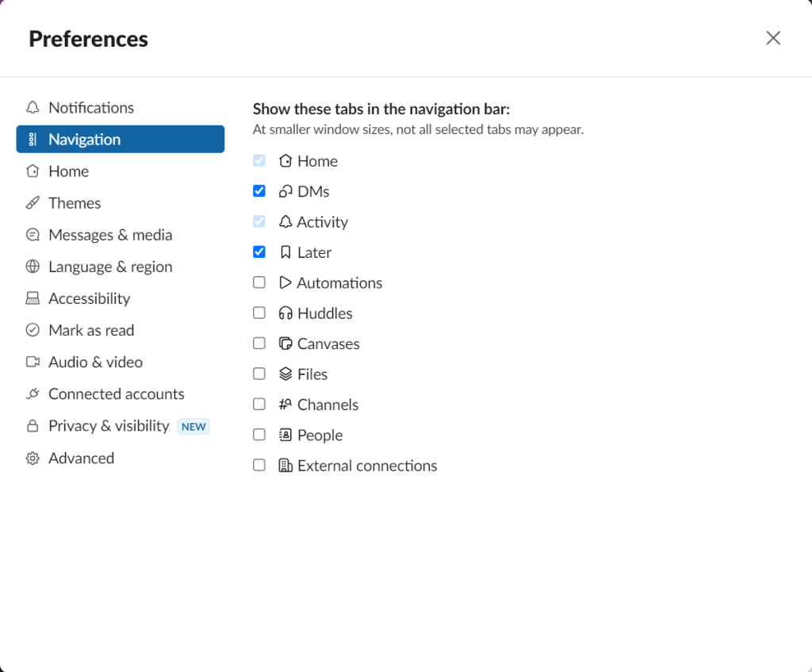
Task: Click the keyboard icon beside Accessibility
Action: pyautogui.click(x=32, y=298)
